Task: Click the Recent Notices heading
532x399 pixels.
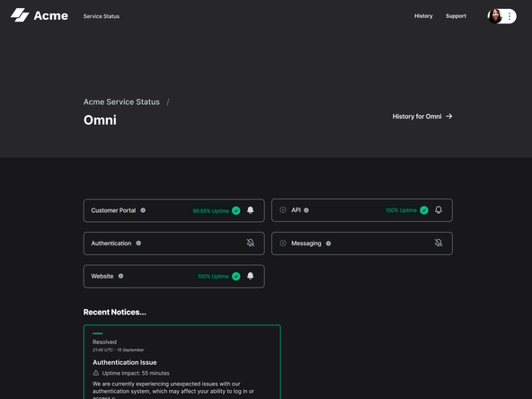Action: coord(115,312)
